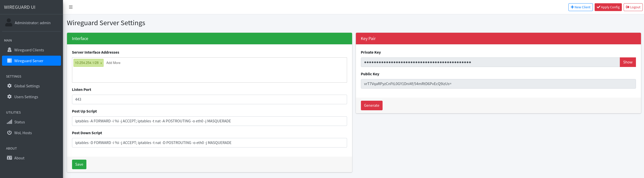Show the hidden private key
Screen dimensions: 644x178
627,62
